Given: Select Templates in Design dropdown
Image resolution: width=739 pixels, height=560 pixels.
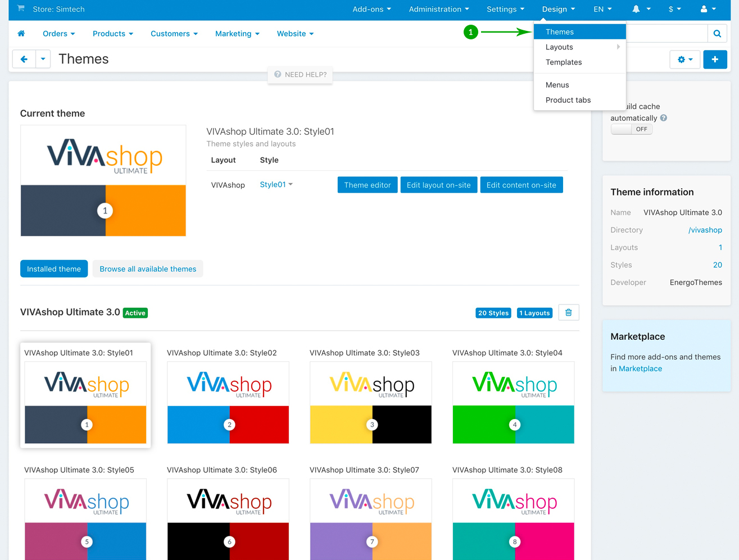Looking at the screenshot, I should [579, 62].
